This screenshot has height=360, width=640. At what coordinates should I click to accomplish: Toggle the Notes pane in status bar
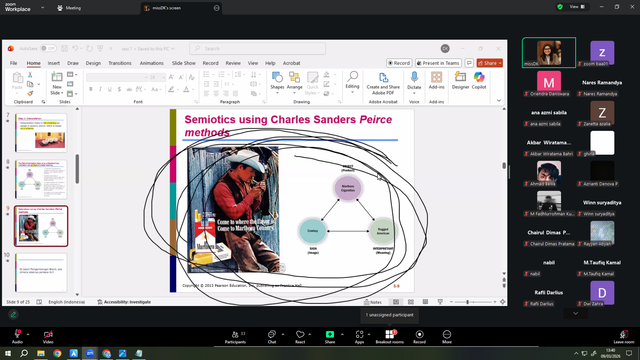pyautogui.click(x=373, y=302)
